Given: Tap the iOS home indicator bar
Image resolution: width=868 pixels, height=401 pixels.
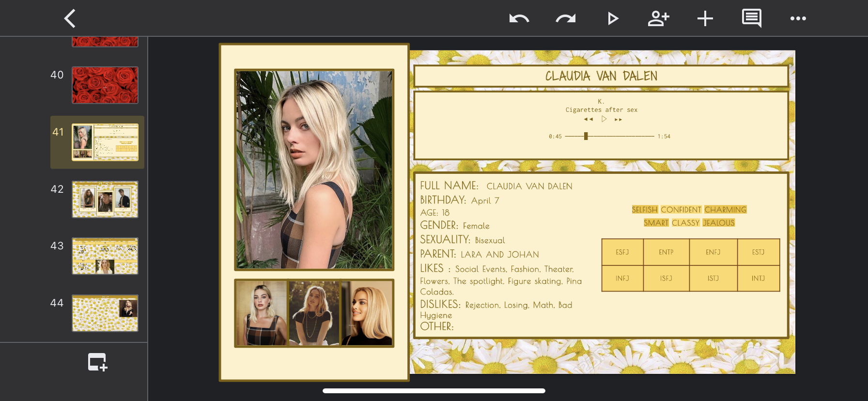Looking at the screenshot, I should tap(434, 391).
